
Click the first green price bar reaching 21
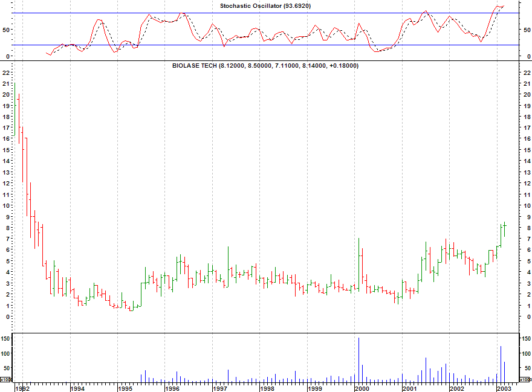tap(15, 109)
